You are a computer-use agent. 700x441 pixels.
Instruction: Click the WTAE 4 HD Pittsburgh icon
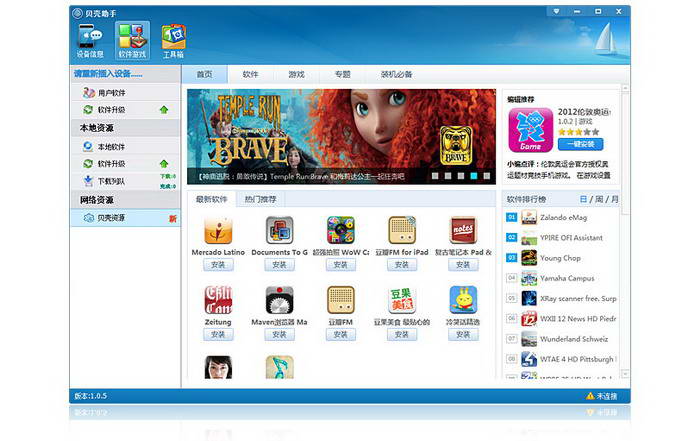529,359
